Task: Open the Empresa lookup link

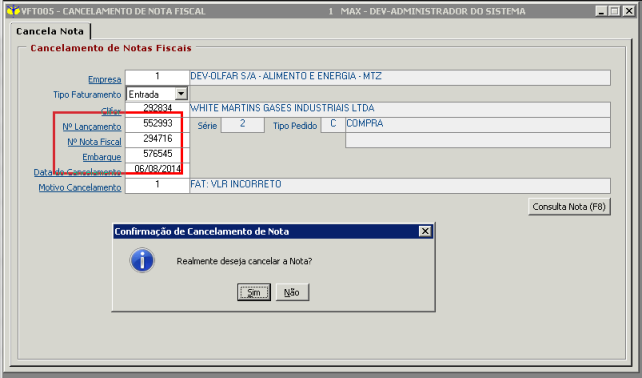Action: pyautogui.click(x=105, y=79)
